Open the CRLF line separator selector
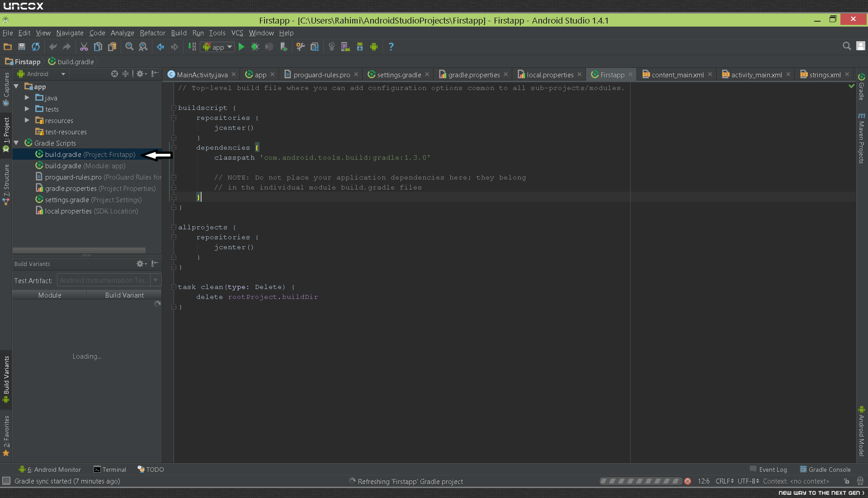Screen dimensions: 868x498 [725, 481]
